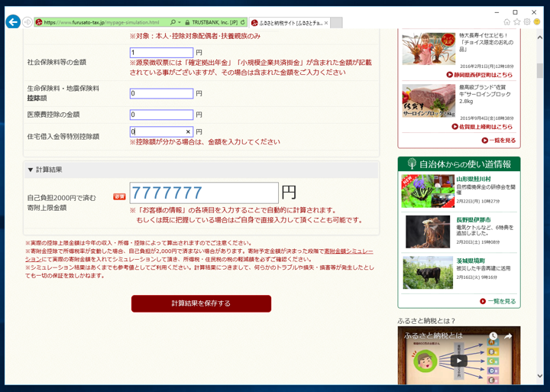Click the 佐賀牛 sirloin block thumbnail
The height and width of the screenshot is (392, 550).
(429, 101)
